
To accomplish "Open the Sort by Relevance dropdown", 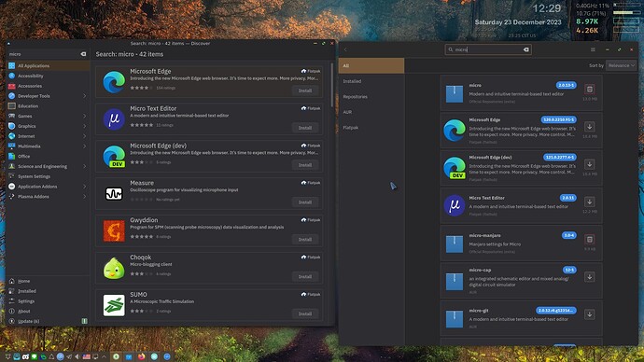I will 621,65.
